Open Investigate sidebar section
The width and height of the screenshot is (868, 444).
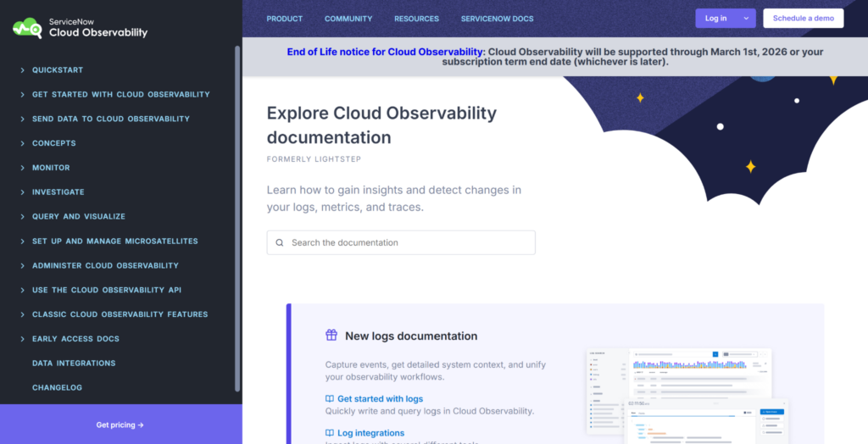pos(58,192)
